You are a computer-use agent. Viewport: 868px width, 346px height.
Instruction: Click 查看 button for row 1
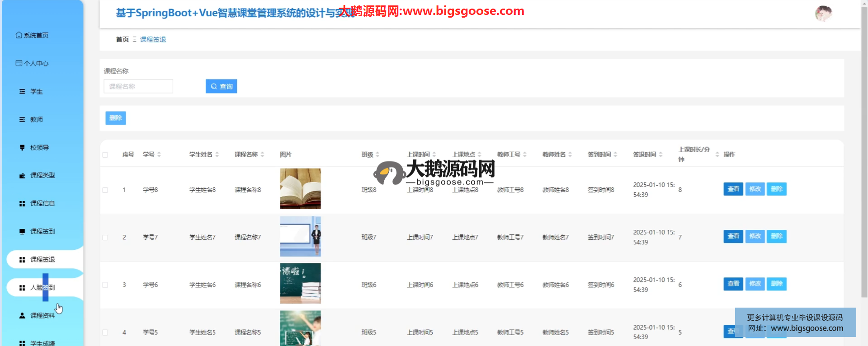733,189
